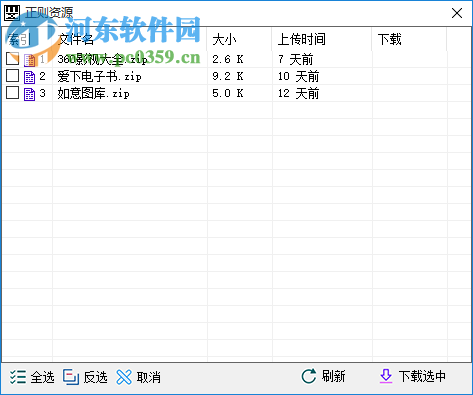
Task: Click upload time 12 天前
Action: tap(299, 93)
